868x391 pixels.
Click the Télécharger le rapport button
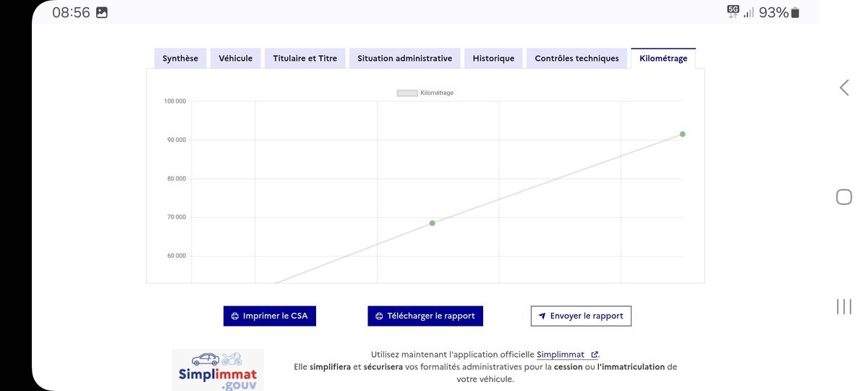click(x=425, y=316)
